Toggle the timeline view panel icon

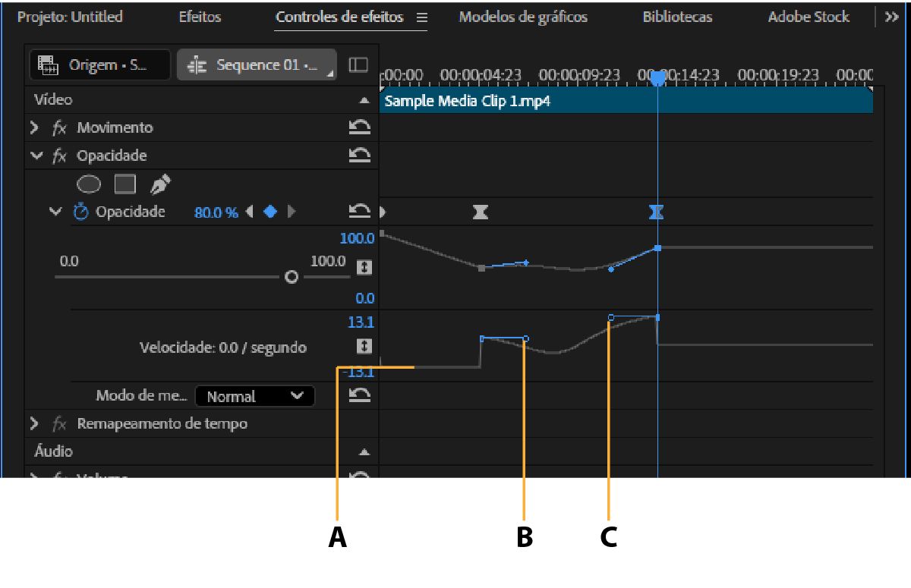point(358,65)
